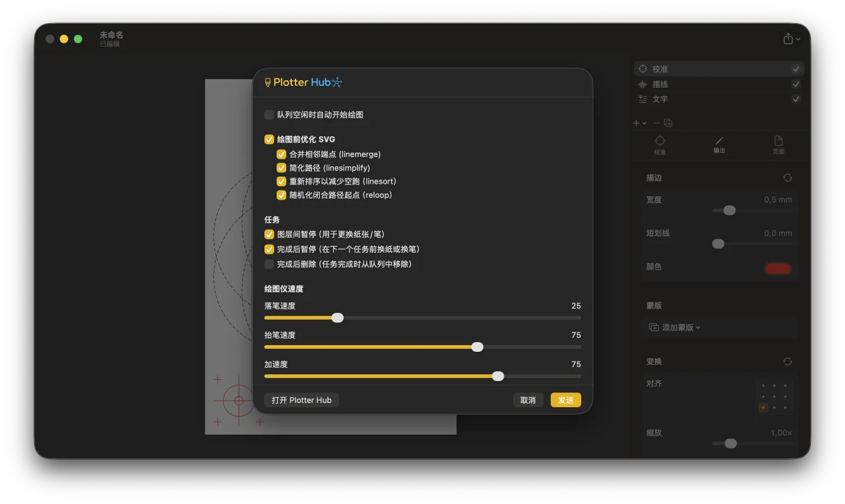Viewport: 845px width, 504px height.
Task: Select the 文字 layer row
Action: [x=719, y=99]
